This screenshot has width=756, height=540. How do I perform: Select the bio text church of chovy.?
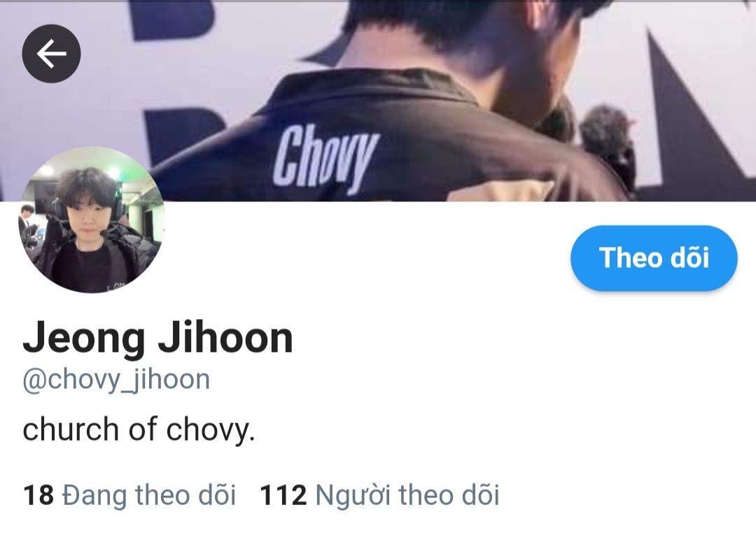pos(139,429)
